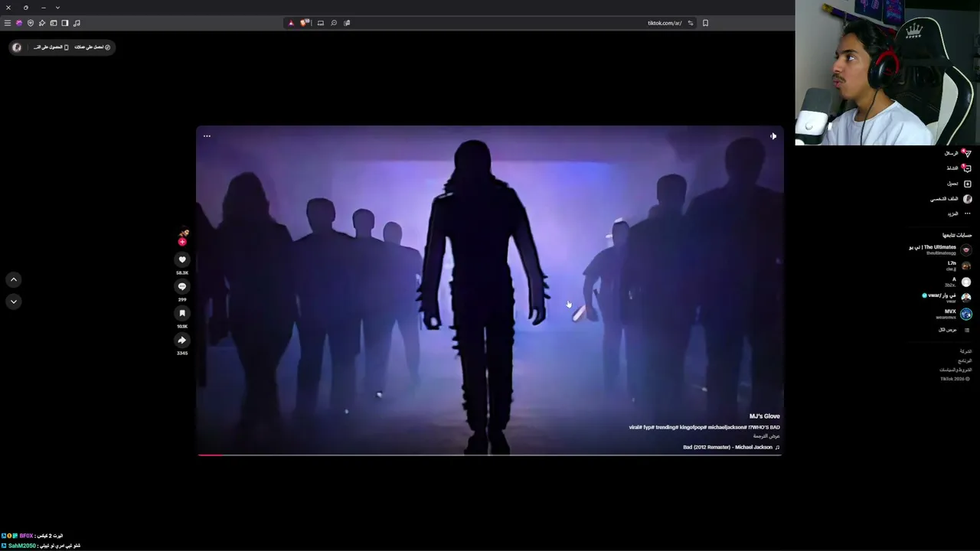
Task: Click the VPN shield icon in the toolbar
Action: point(31,23)
